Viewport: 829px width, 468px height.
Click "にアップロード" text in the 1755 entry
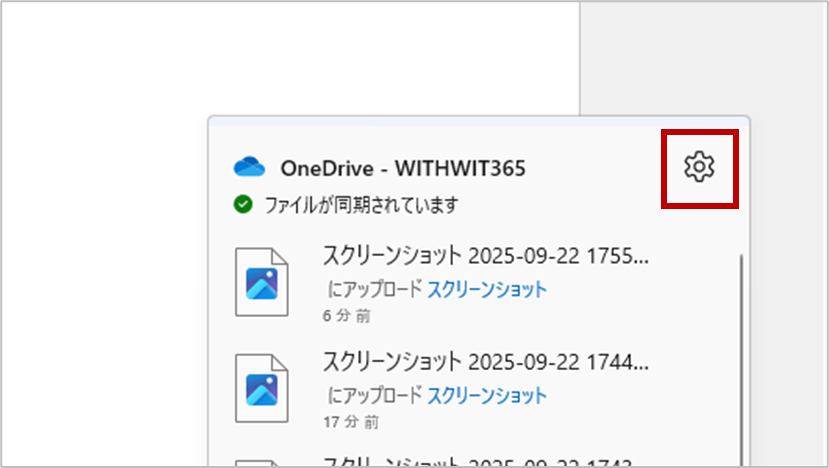375,290
